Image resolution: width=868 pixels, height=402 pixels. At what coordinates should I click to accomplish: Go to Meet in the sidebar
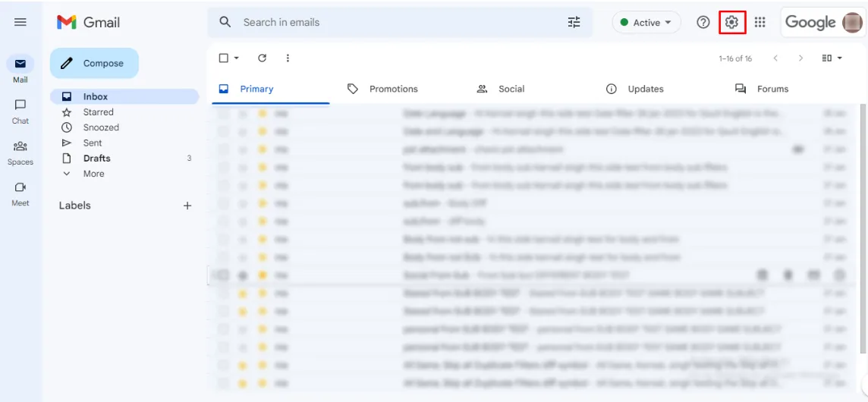point(20,193)
